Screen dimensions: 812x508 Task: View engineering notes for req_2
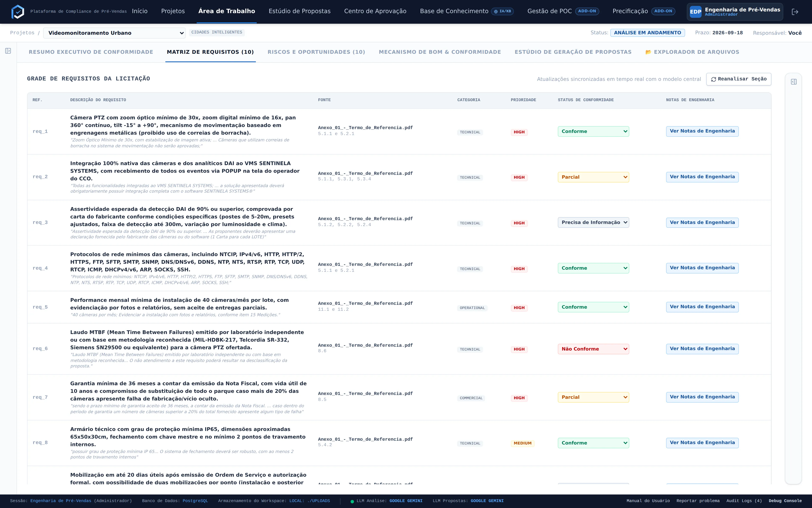coord(702,177)
